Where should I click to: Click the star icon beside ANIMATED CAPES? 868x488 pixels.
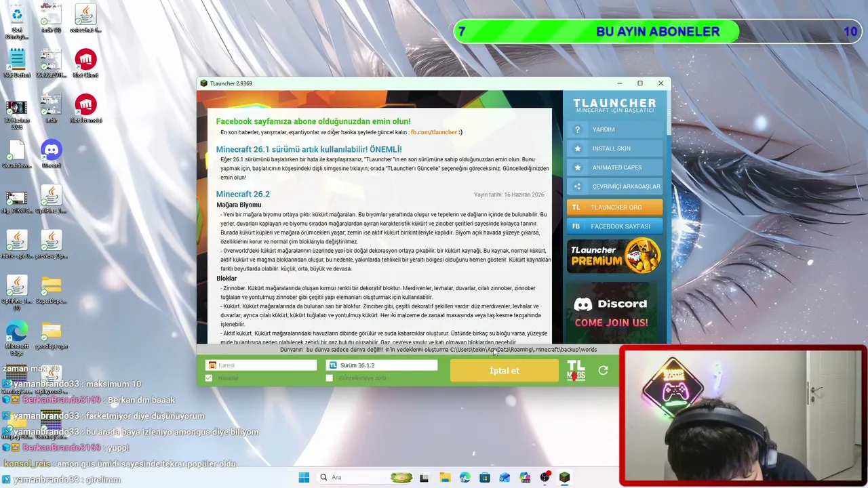578,167
